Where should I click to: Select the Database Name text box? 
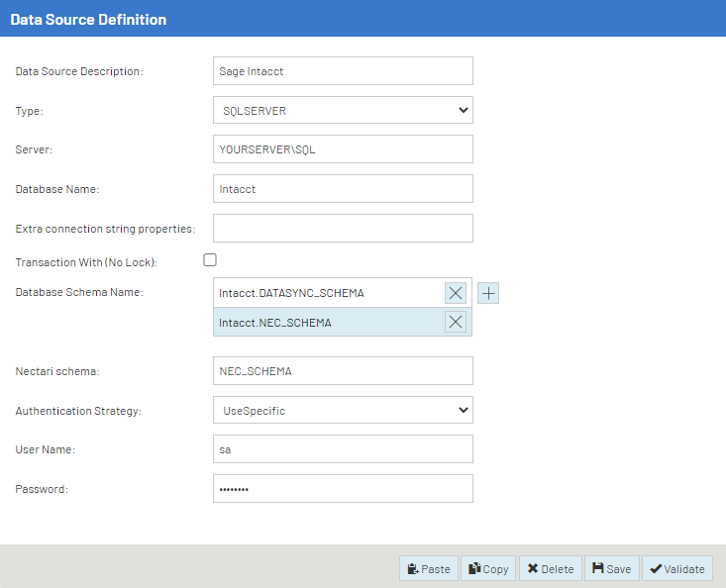(x=343, y=189)
